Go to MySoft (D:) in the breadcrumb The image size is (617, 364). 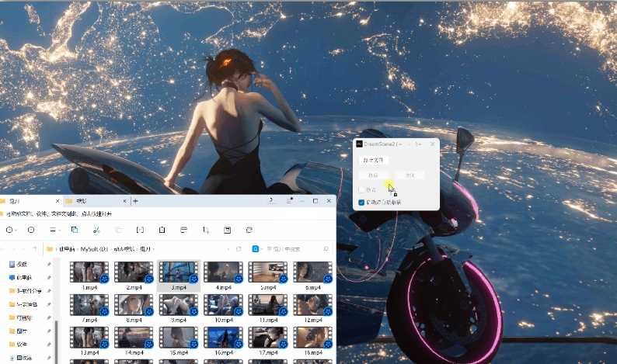[x=94, y=249]
